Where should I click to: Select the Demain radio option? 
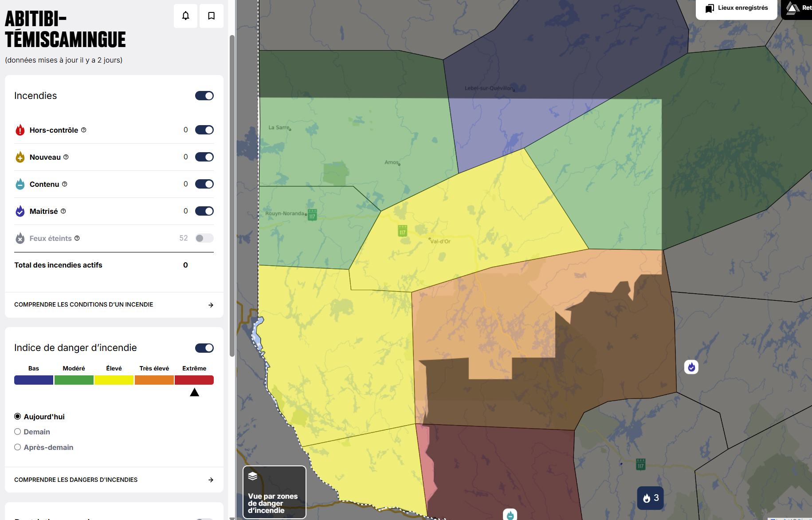18,432
